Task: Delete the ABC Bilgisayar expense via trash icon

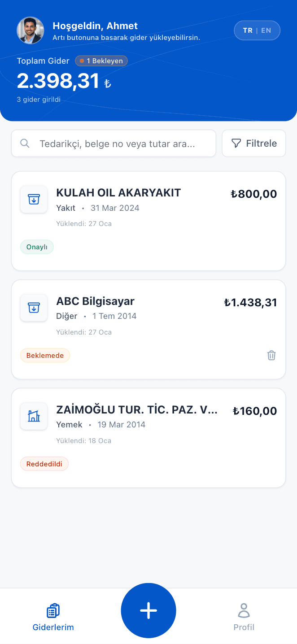Action: (271, 355)
